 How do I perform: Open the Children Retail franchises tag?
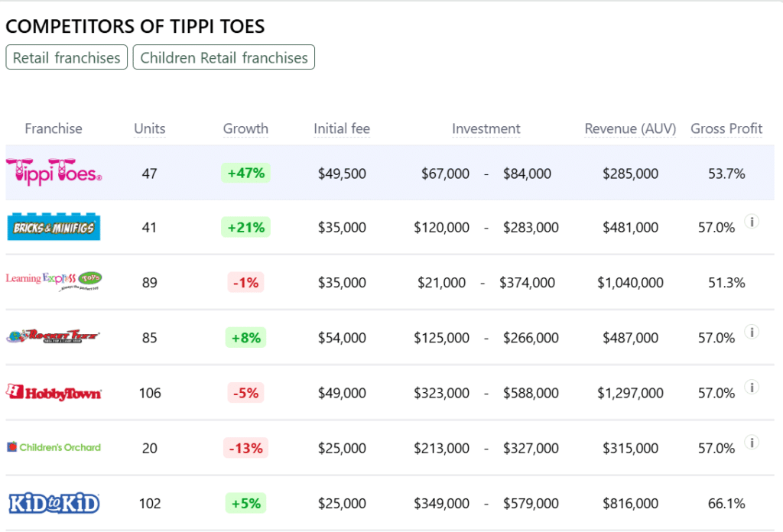(x=224, y=57)
